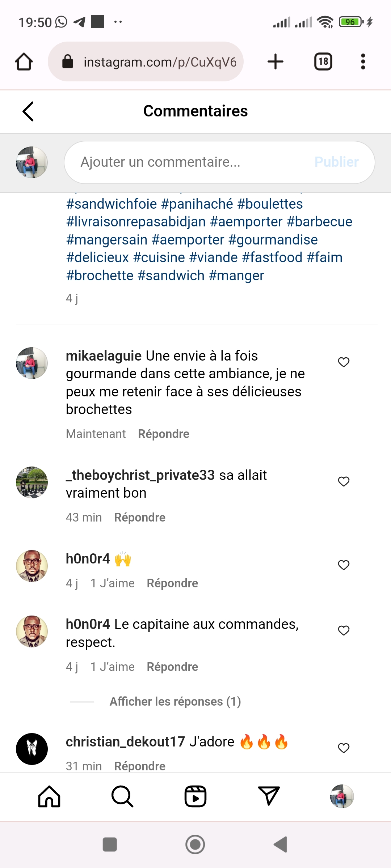This screenshot has width=391, height=868.
Task: Go back from the Commentaires page
Action: coord(28,111)
